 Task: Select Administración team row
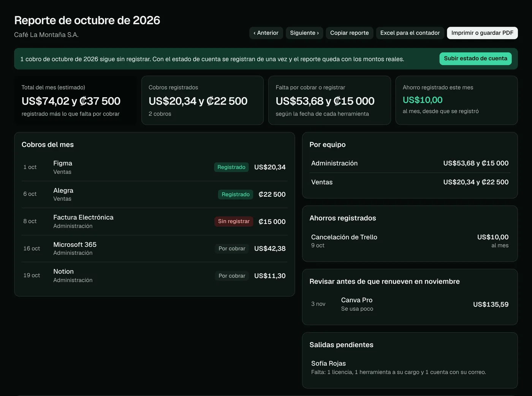[410, 163]
